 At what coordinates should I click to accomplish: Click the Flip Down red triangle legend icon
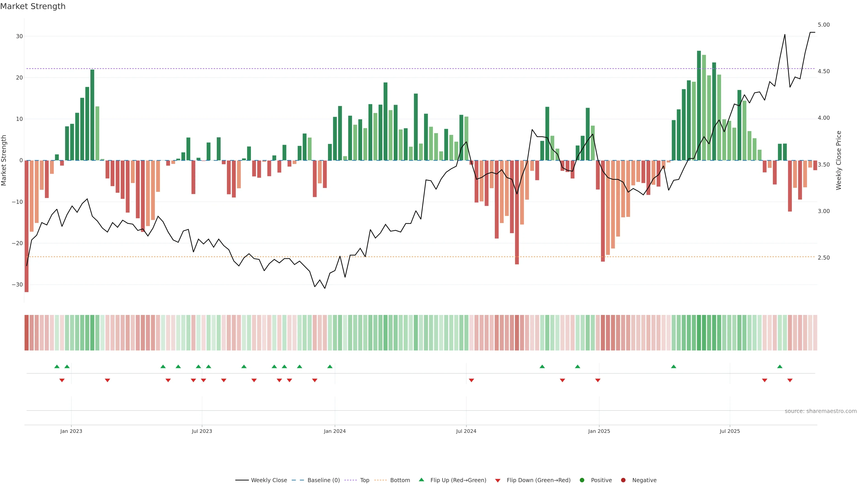click(x=498, y=481)
